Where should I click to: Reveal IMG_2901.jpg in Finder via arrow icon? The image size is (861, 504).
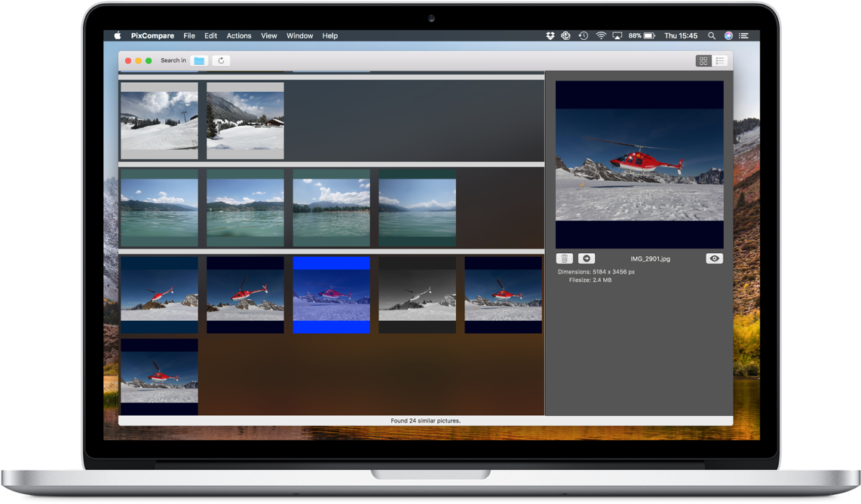[587, 258]
